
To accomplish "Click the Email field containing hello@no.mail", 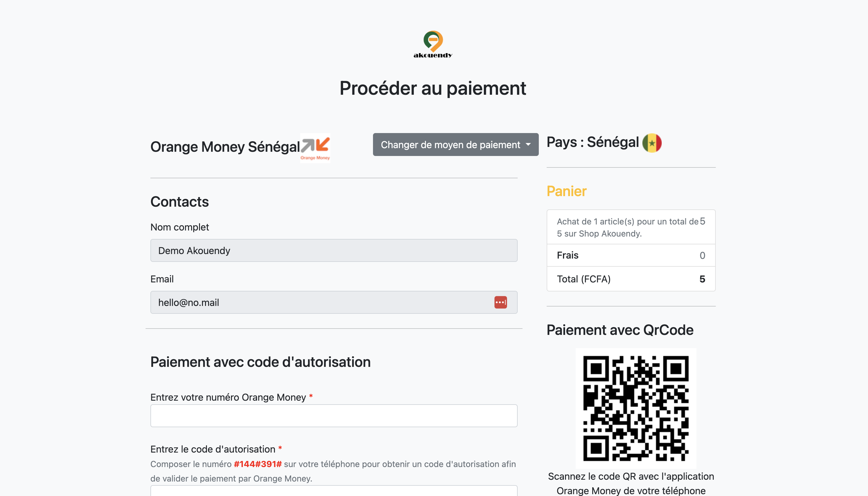I will tap(320, 302).
